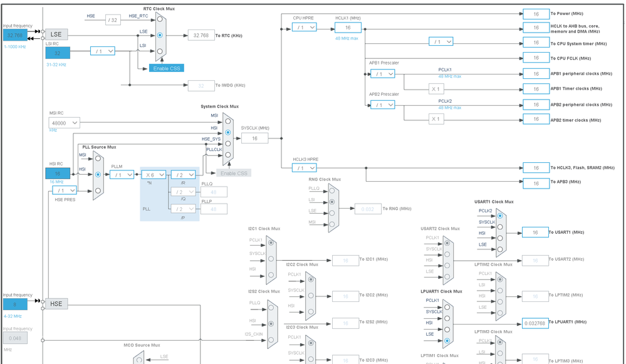
Task: Open the APB2 Prescaler dropdown
Action: pos(382,105)
